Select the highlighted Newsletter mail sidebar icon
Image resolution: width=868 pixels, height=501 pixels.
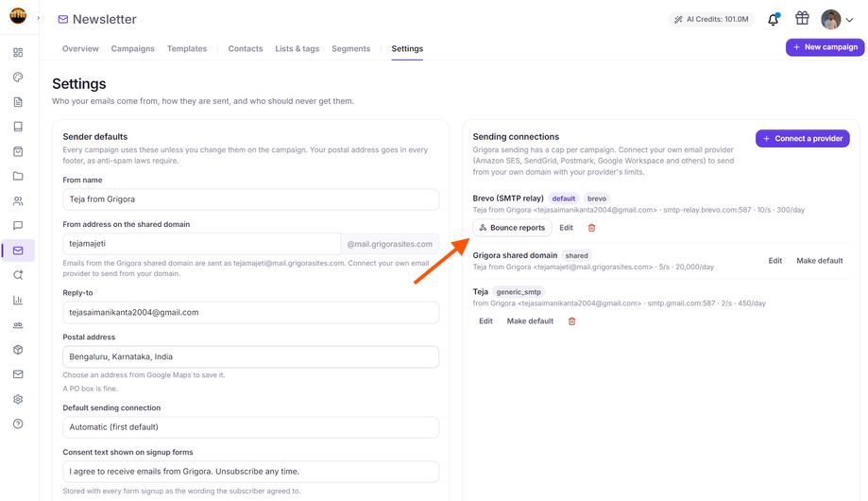(18, 250)
